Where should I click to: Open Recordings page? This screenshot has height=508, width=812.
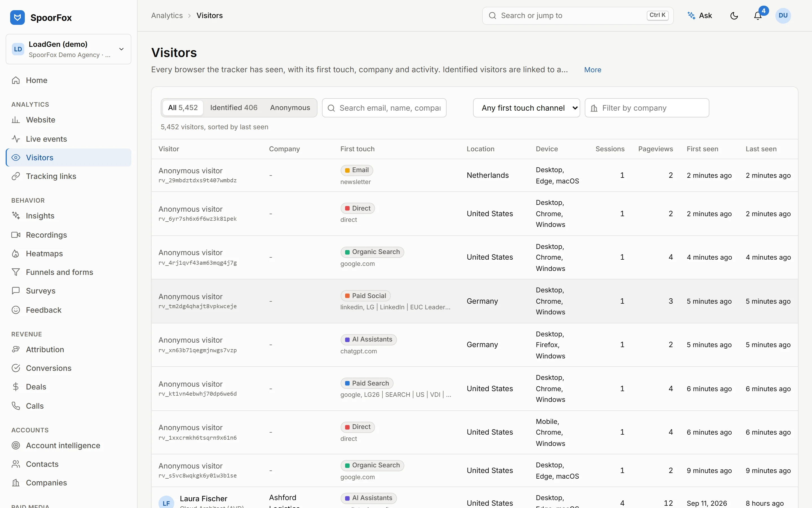(x=69, y=235)
